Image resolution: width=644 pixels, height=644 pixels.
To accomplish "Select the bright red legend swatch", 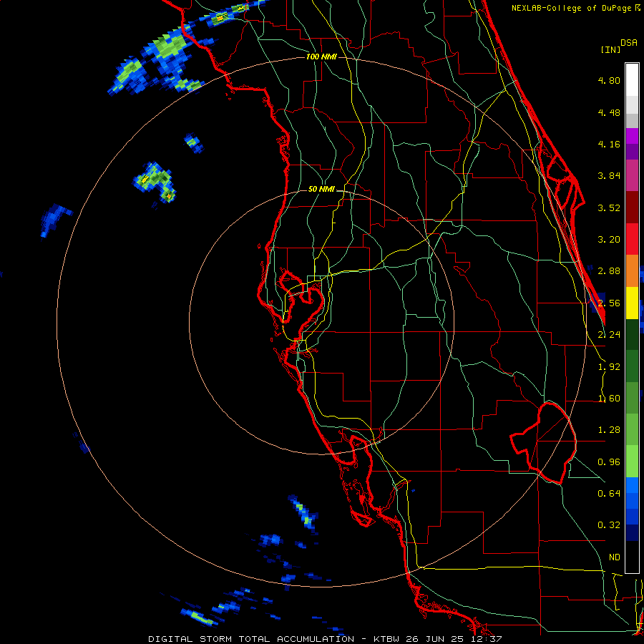I will pos(632,239).
